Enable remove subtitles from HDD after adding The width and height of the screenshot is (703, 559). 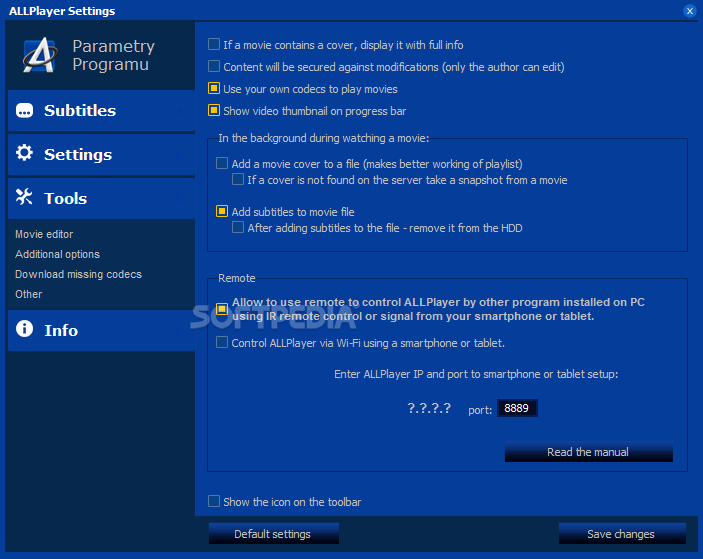[238, 227]
